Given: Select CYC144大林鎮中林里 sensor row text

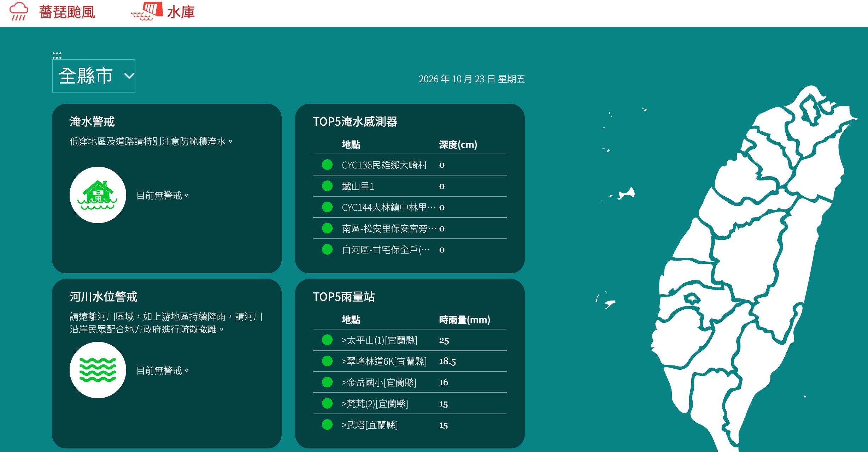Looking at the screenshot, I should [389, 207].
